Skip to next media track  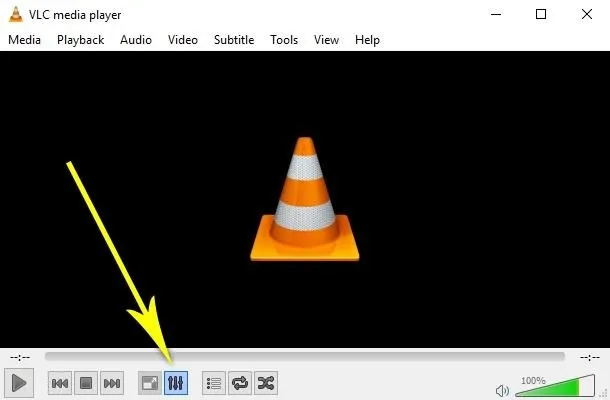coord(112,383)
